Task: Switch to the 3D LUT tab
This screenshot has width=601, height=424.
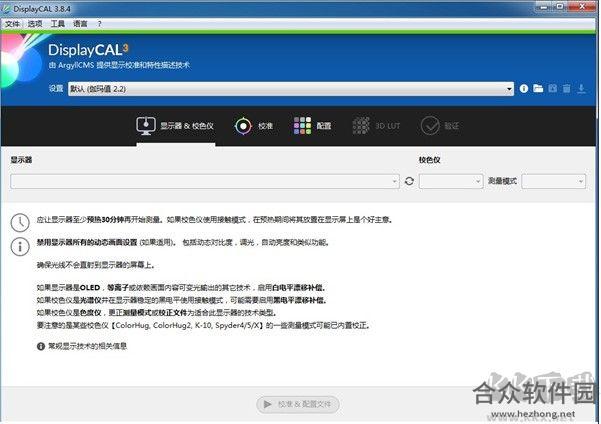Action: (x=376, y=126)
